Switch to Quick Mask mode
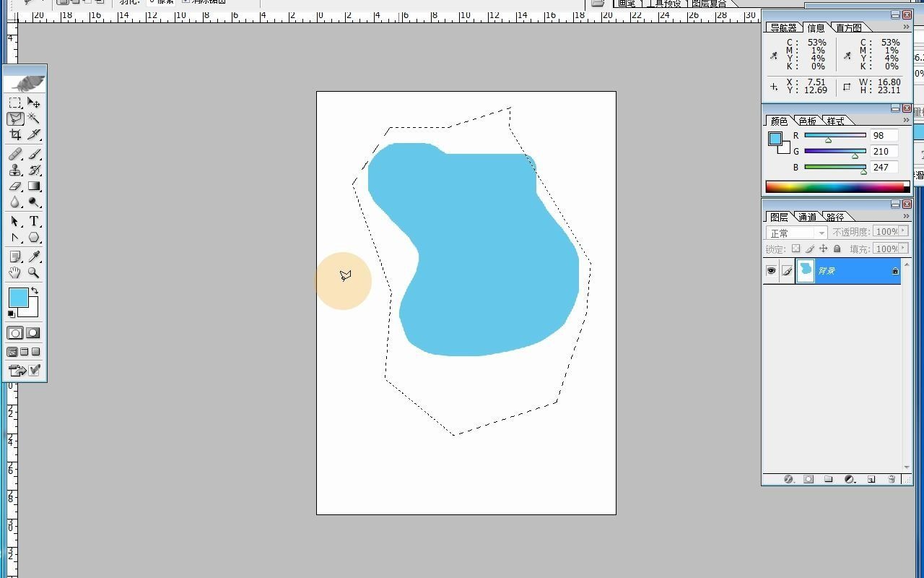 coord(33,333)
